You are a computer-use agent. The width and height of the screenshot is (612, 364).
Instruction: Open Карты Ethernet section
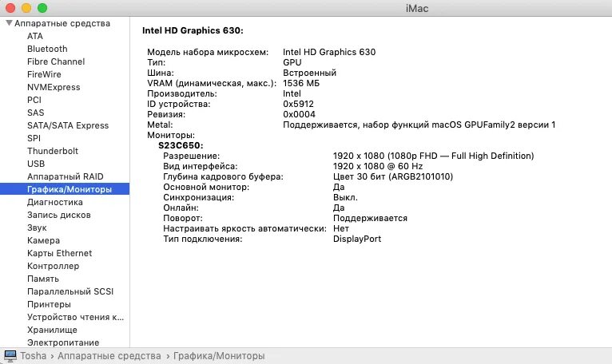59,253
